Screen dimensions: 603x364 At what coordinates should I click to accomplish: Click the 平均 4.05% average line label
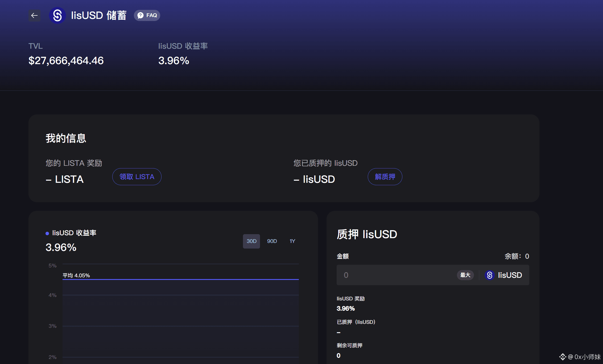click(x=76, y=275)
